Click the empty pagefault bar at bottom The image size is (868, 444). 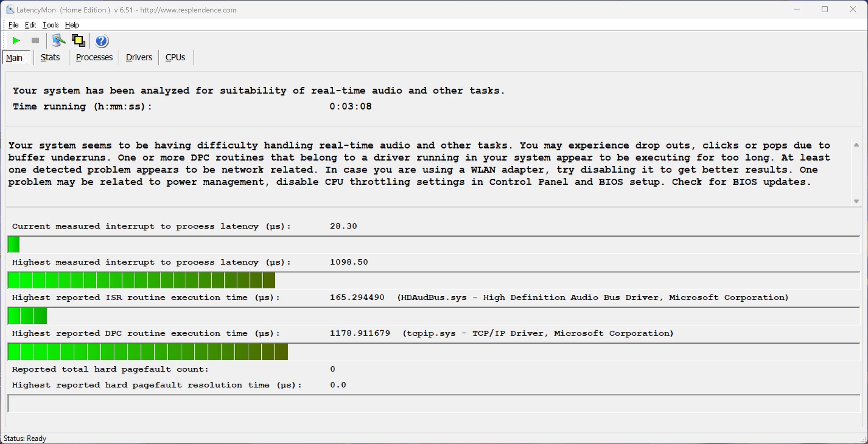433,403
